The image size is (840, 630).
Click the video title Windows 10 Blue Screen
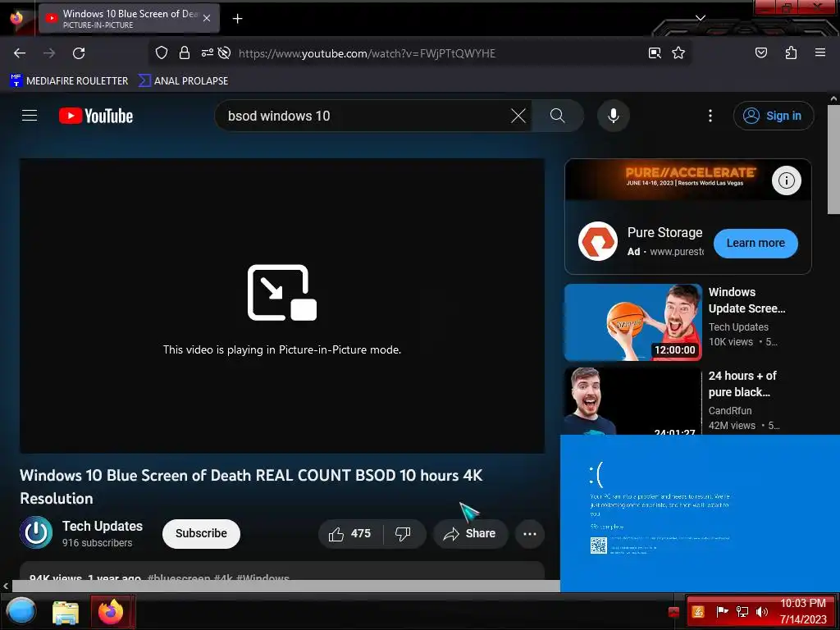[x=251, y=487]
